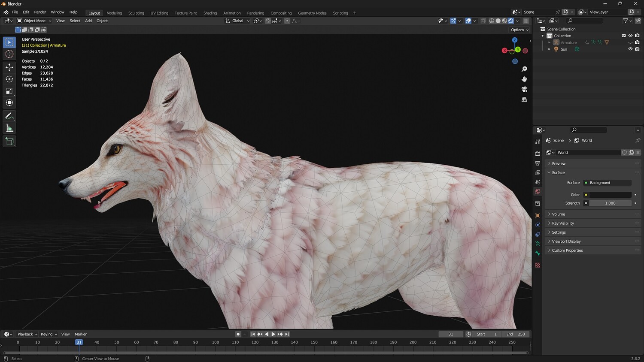
Task: Open the View Layer properties tab
Action: point(538,172)
